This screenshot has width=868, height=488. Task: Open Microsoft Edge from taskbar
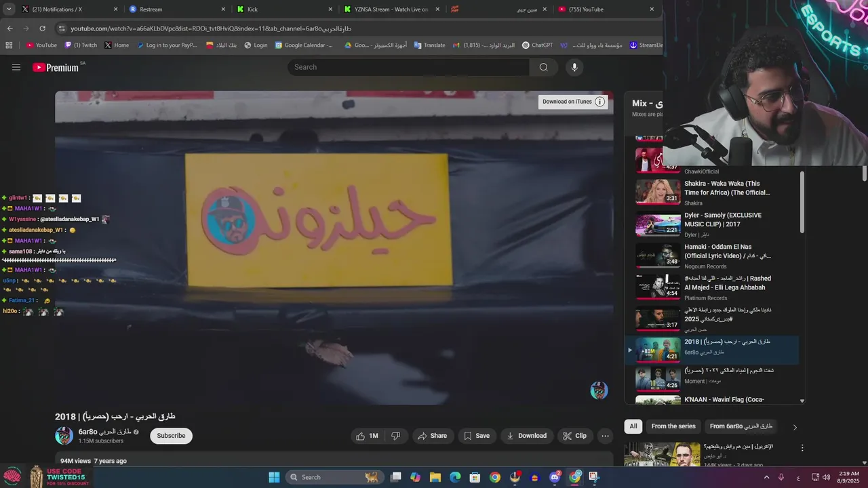(455, 477)
